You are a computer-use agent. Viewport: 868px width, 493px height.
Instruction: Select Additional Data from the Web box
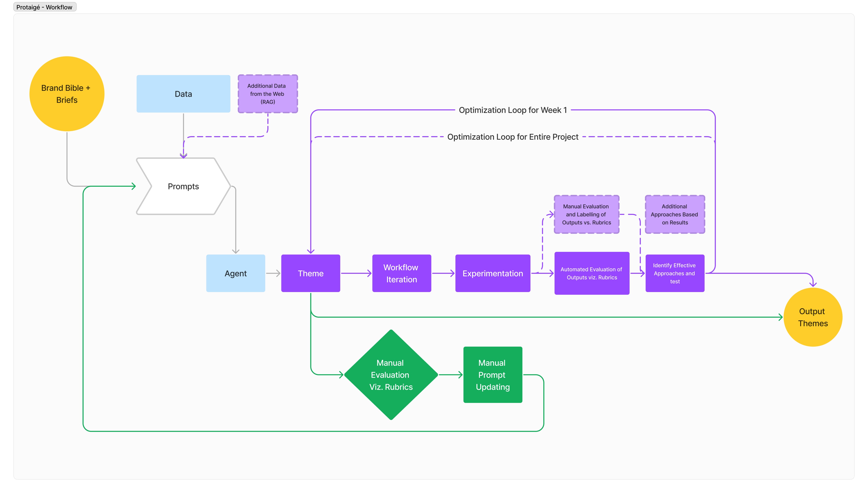click(267, 94)
